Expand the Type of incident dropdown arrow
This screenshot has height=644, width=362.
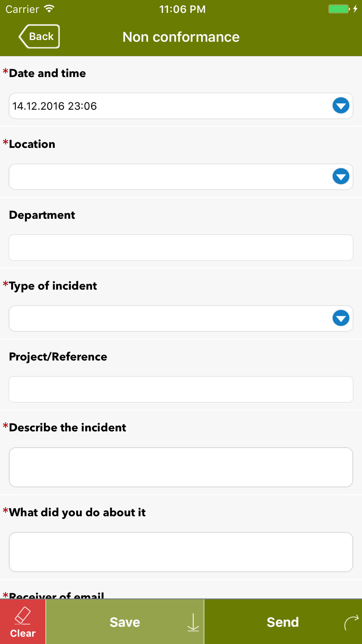(341, 318)
